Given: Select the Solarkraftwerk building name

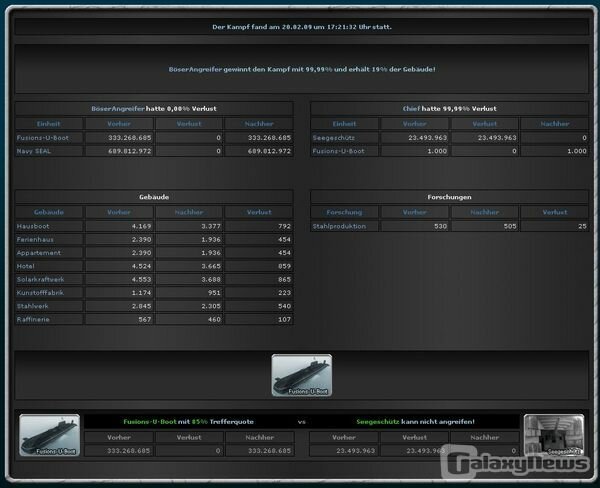Looking at the screenshot, I should pyautogui.click(x=40, y=279).
